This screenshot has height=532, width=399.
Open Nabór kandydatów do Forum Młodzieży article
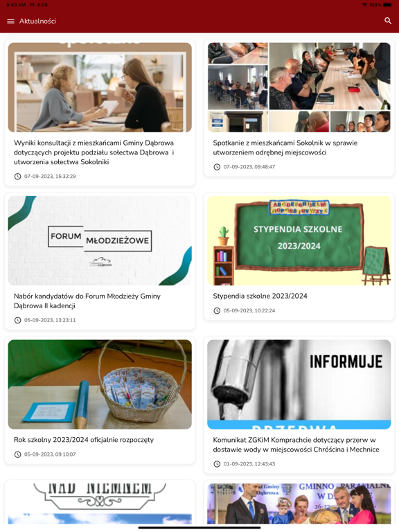click(87, 301)
